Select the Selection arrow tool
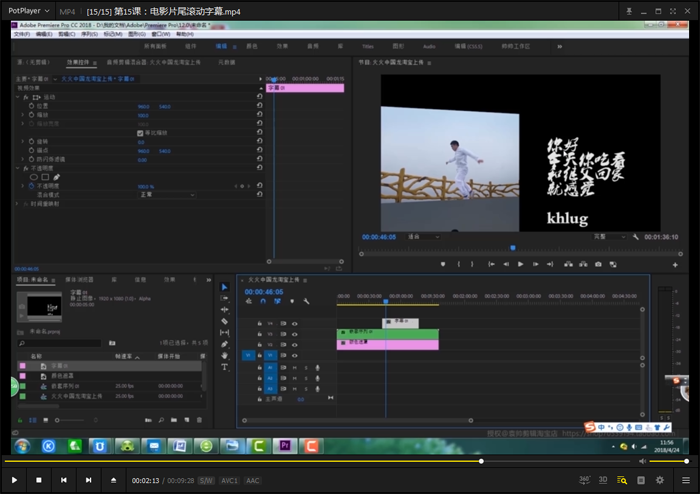The image size is (700, 494). click(x=224, y=287)
